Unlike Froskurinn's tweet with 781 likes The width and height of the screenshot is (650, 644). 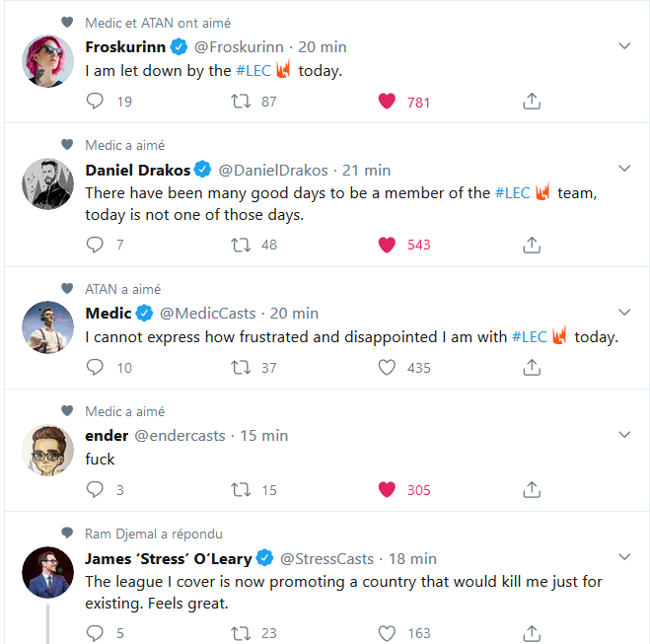point(388,101)
